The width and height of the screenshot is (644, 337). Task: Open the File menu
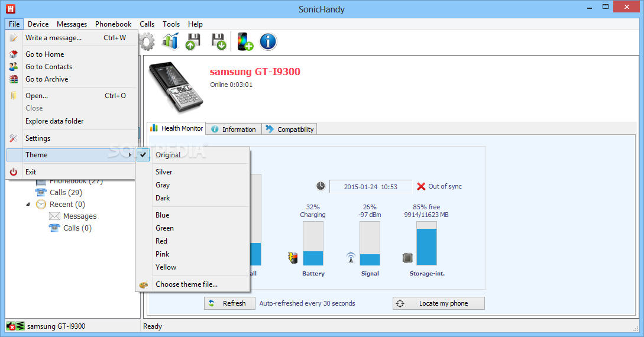point(14,24)
